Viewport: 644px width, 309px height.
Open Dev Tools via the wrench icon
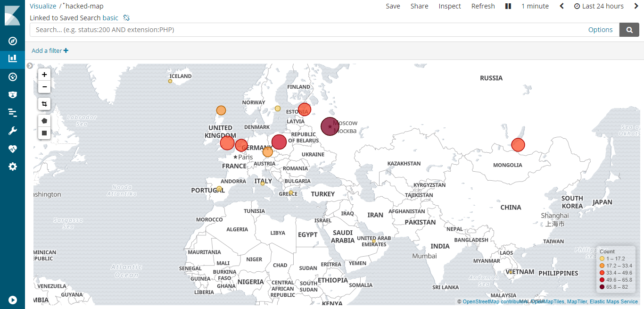click(12, 130)
